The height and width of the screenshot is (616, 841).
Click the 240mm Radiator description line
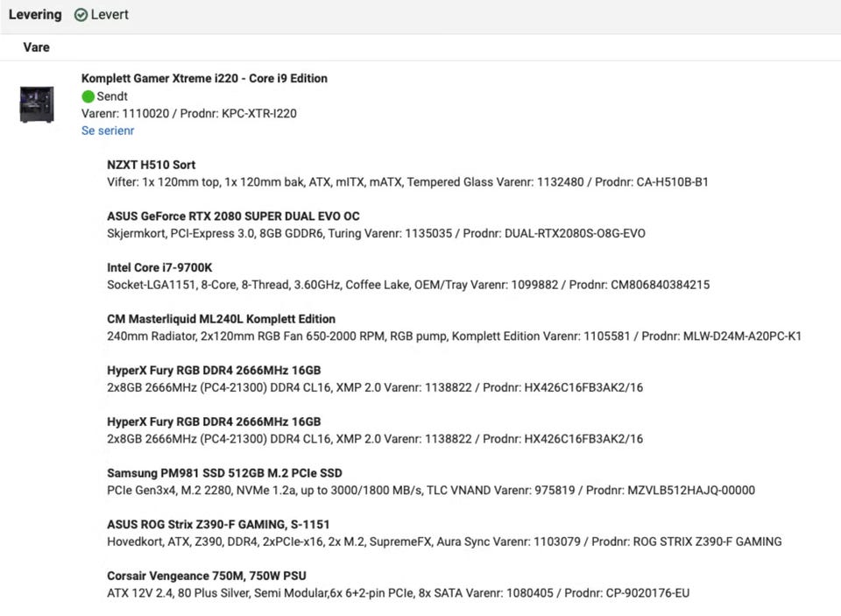(455, 336)
